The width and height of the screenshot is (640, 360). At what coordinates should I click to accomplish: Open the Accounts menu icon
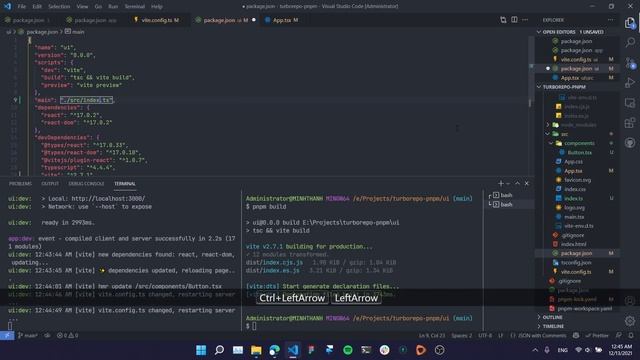click(630, 301)
